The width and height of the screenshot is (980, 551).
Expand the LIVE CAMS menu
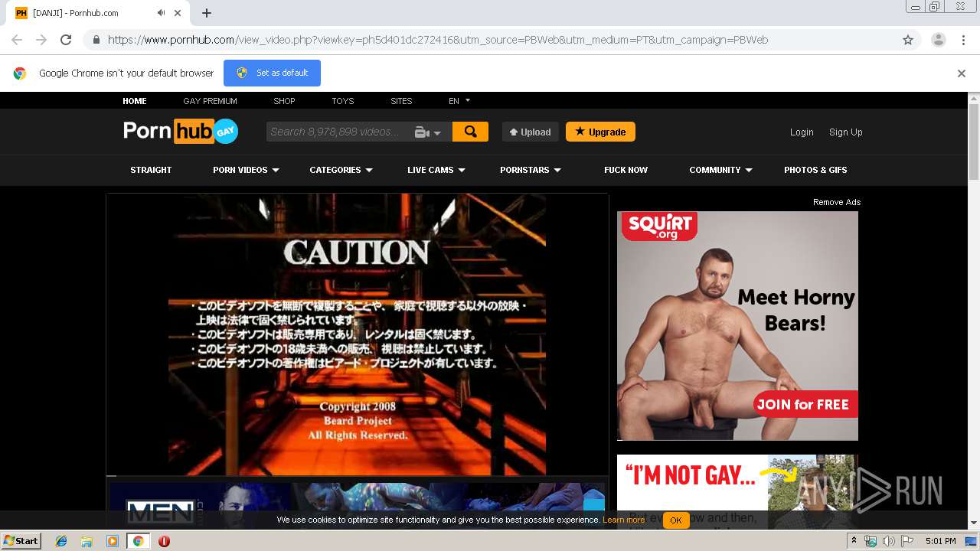[x=436, y=170]
